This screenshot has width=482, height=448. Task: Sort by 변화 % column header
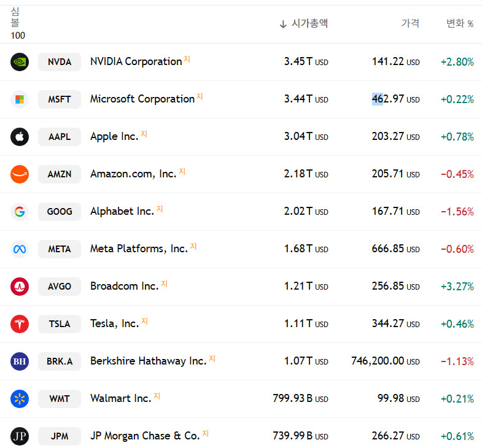click(x=460, y=23)
